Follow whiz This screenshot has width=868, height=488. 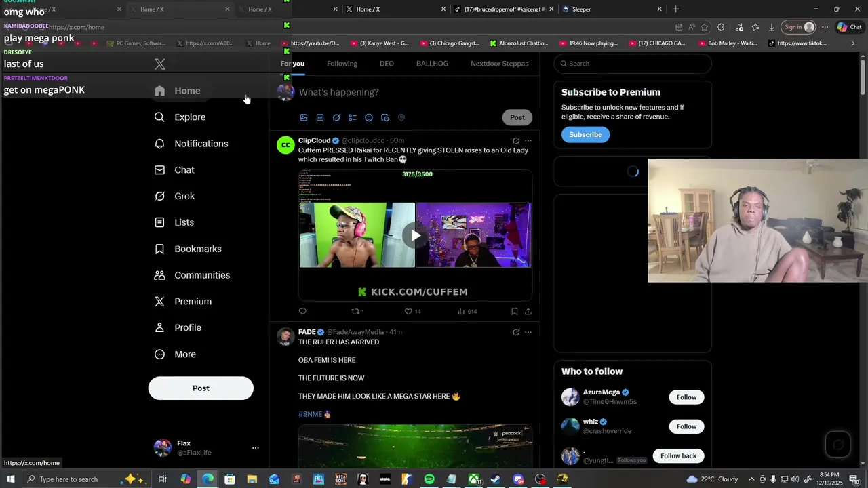pyautogui.click(x=686, y=426)
